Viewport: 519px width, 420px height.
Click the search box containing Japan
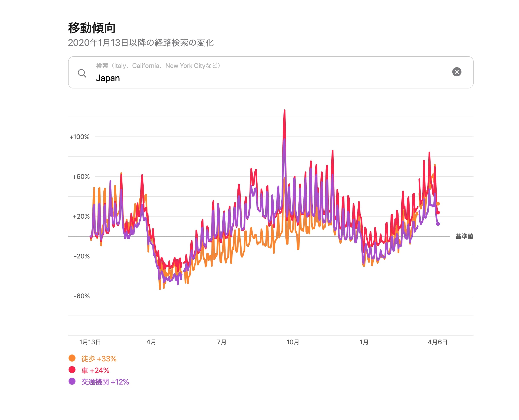coord(271,72)
